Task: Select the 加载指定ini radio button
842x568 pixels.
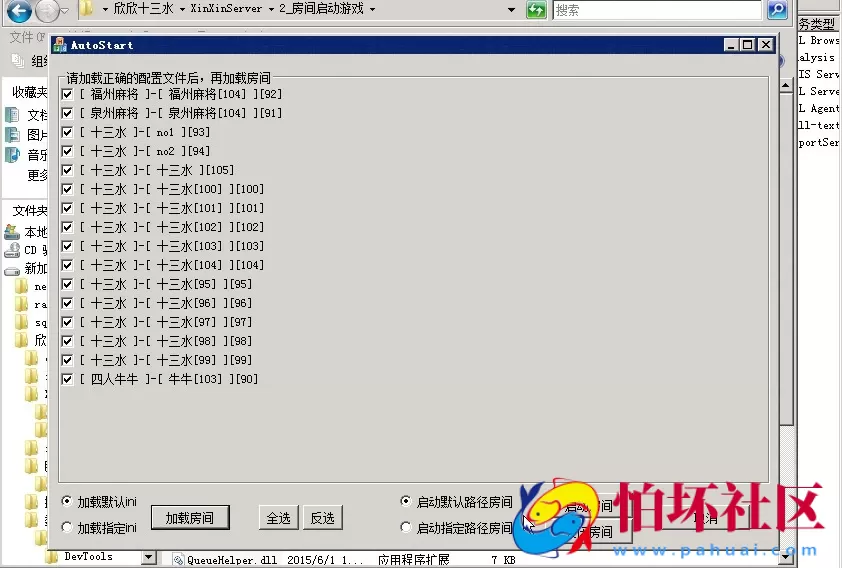Action: coord(67,527)
